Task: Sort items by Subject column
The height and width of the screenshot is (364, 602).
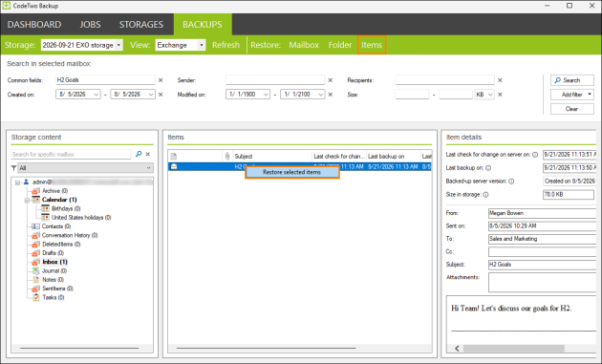Action: pyautogui.click(x=272, y=157)
